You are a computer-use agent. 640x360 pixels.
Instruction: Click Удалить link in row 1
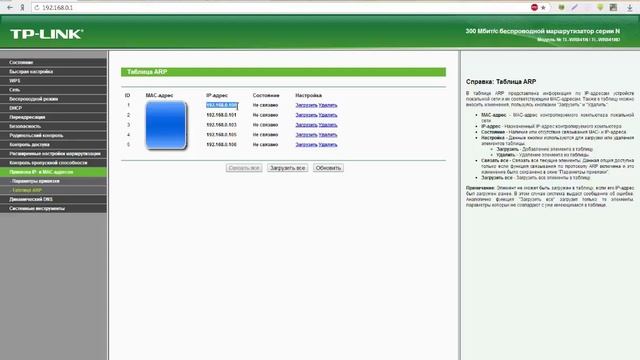pos(328,105)
